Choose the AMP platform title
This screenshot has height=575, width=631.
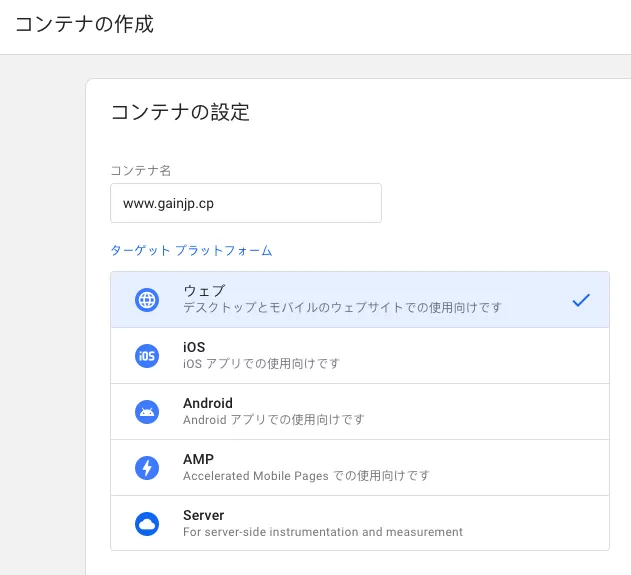pos(198,459)
